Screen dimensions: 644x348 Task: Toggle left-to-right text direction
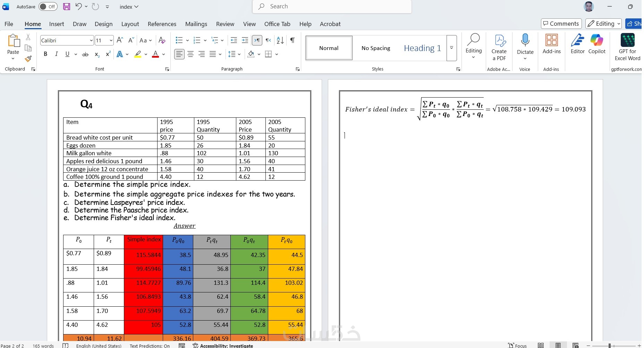[257, 40]
